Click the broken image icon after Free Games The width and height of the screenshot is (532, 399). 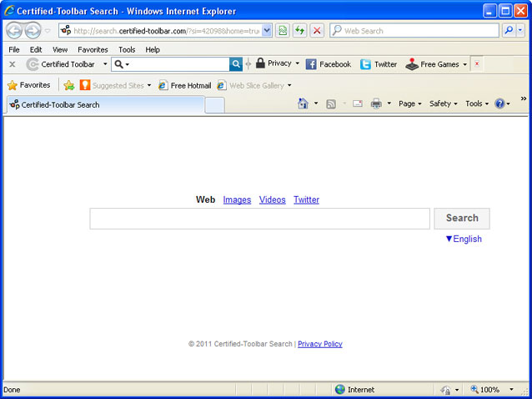(477, 63)
